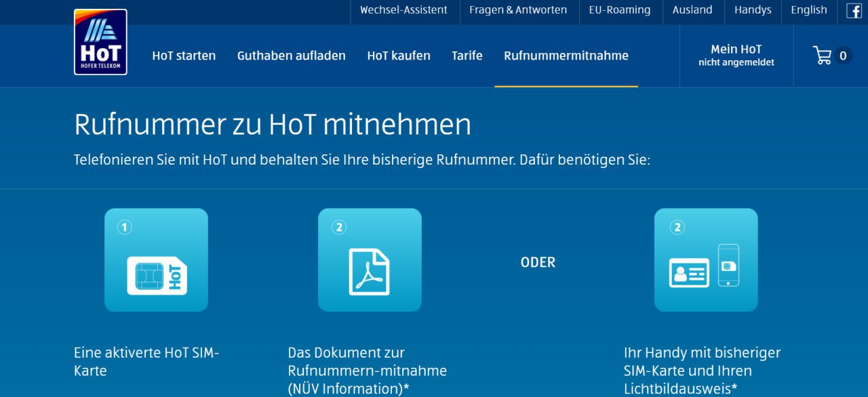Screen dimensions: 868x397
Task: Click the cart item count badge
Action: [x=843, y=56]
